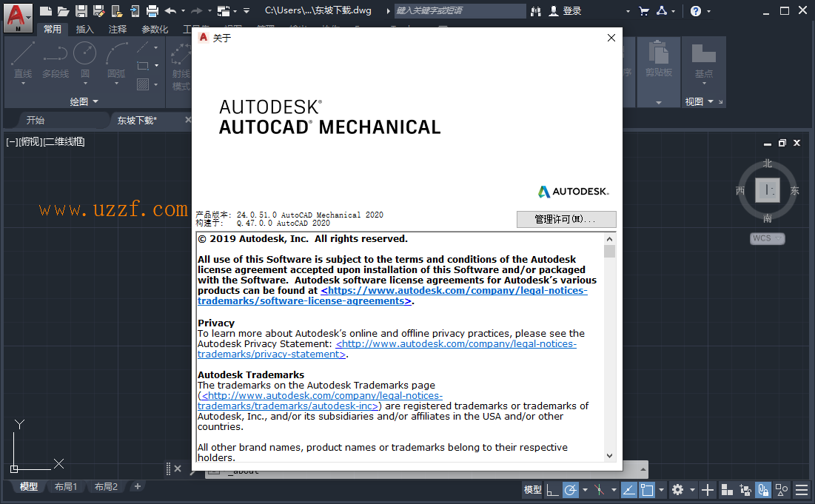Open the workspace gear dropdown arrow
815x504 pixels.
[692, 489]
